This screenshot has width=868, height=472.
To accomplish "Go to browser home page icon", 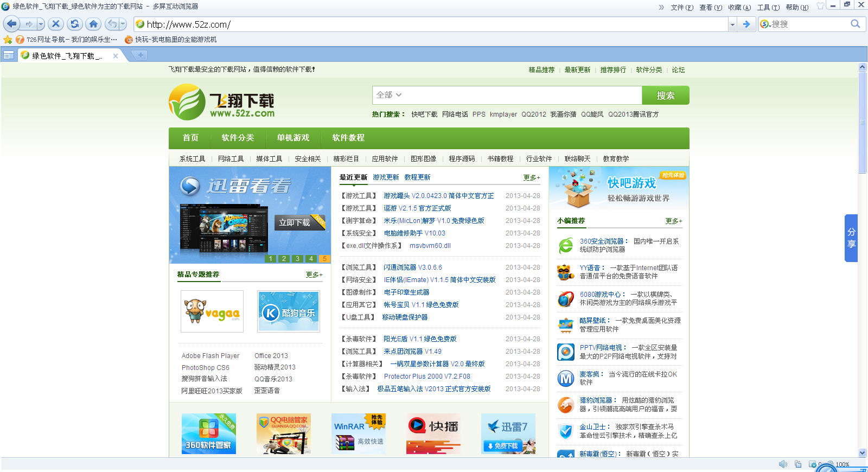I will [93, 24].
